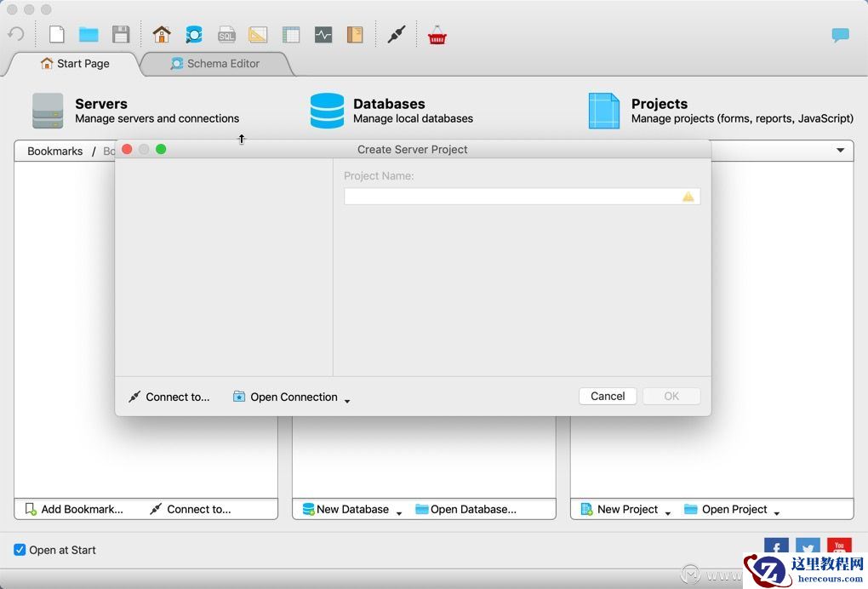Screen dimensions: 868x589
Task: Switch to the Start Page tab
Action: [x=75, y=64]
